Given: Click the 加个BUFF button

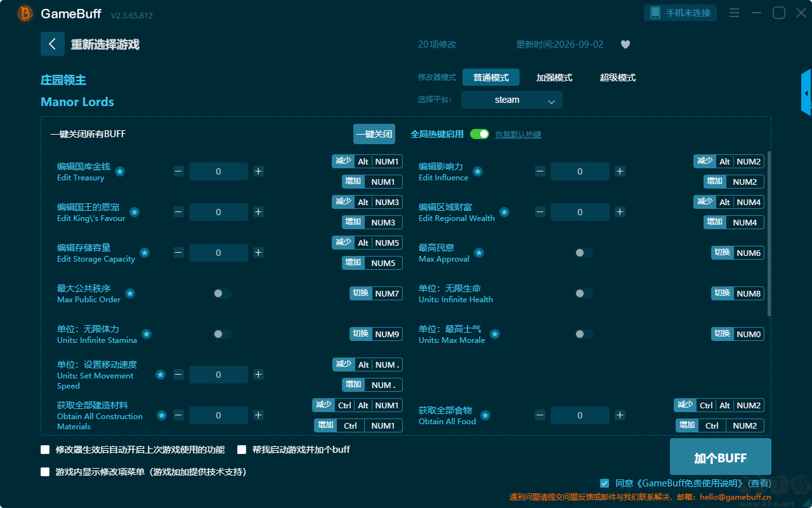Looking at the screenshot, I should pyautogui.click(x=721, y=458).
